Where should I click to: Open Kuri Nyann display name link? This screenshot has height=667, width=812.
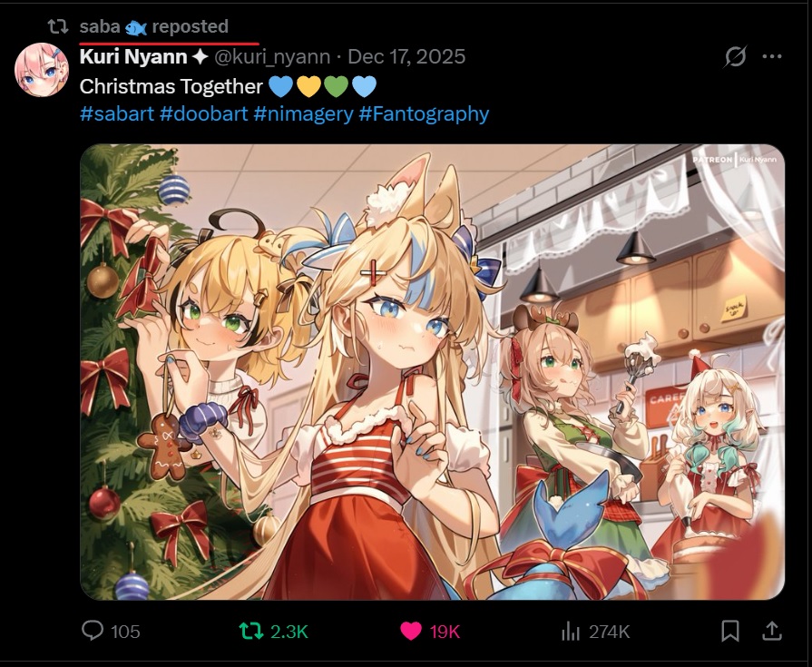(133, 56)
